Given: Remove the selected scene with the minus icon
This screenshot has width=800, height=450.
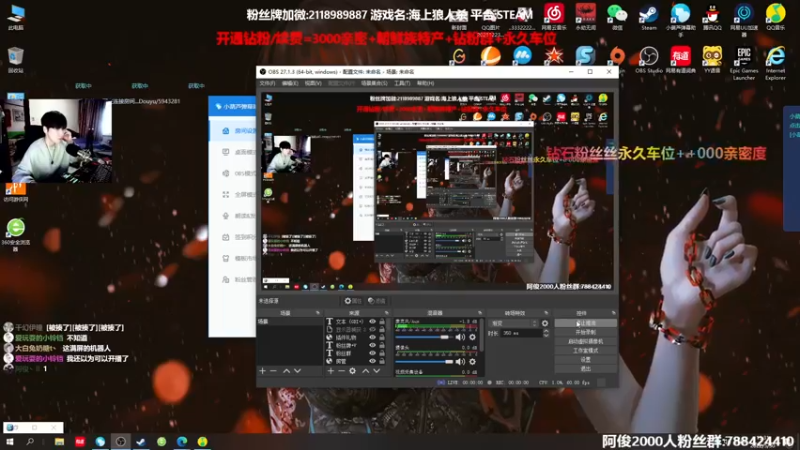Looking at the screenshot, I should click(273, 371).
